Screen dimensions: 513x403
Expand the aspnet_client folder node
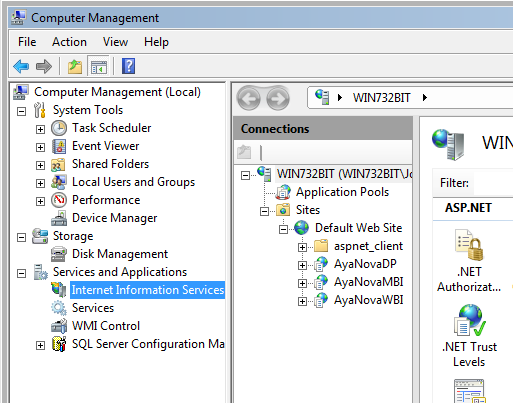click(x=302, y=247)
